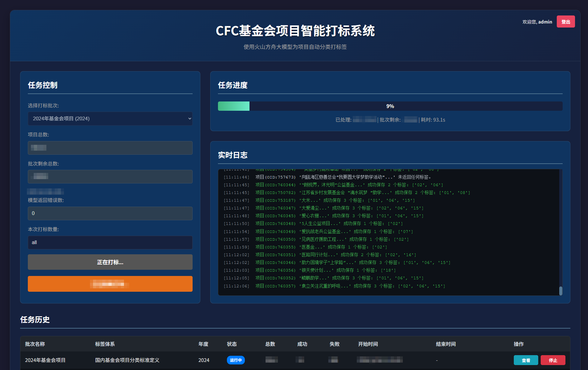Click the 标签体系 column header
The image size is (588, 370).
105,344
